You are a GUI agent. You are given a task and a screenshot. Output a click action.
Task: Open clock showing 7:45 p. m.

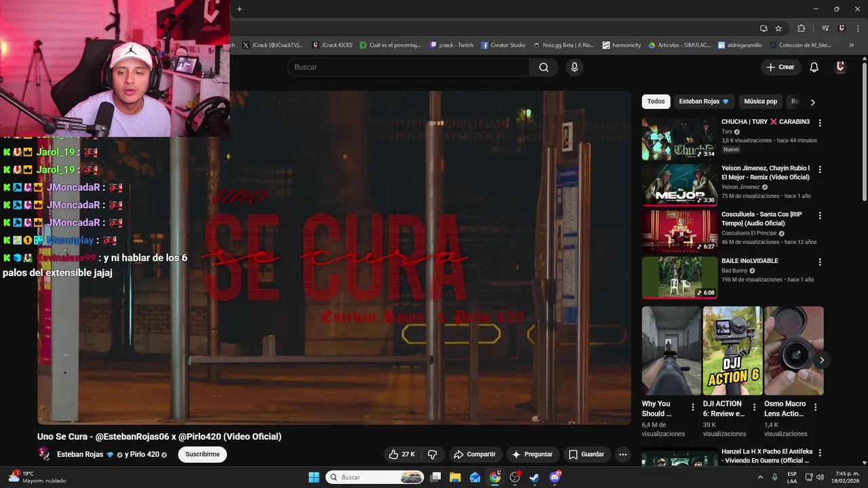847,477
